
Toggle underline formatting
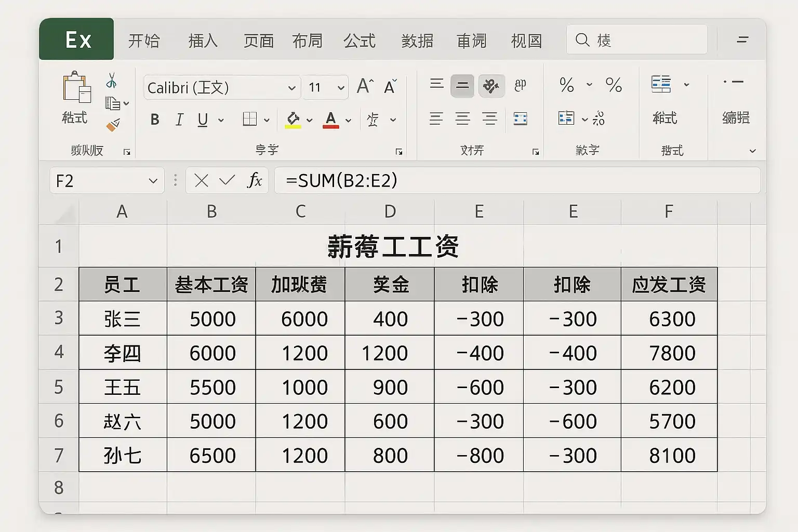[203, 120]
